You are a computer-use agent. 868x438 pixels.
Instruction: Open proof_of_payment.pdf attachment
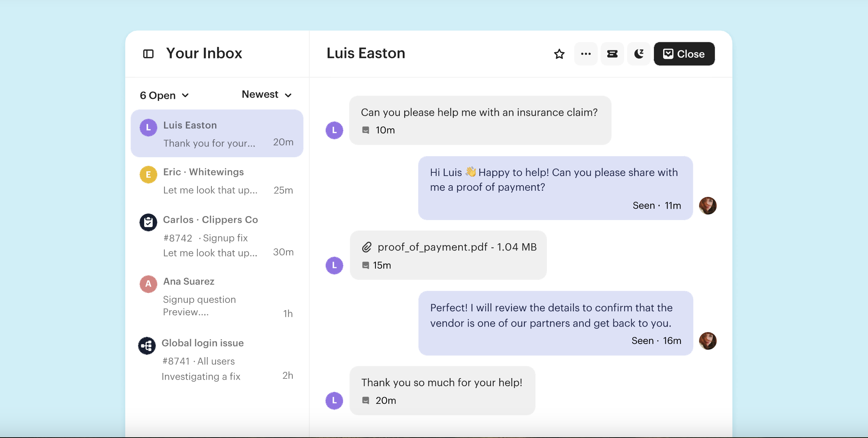pyautogui.click(x=457, y=247)
